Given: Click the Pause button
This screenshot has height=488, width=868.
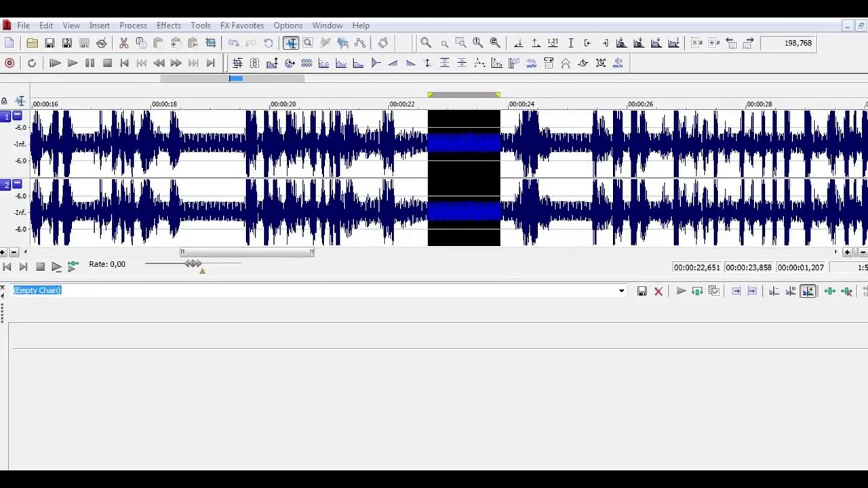Looking at the screenshot, I should click(x=90, y=63).
